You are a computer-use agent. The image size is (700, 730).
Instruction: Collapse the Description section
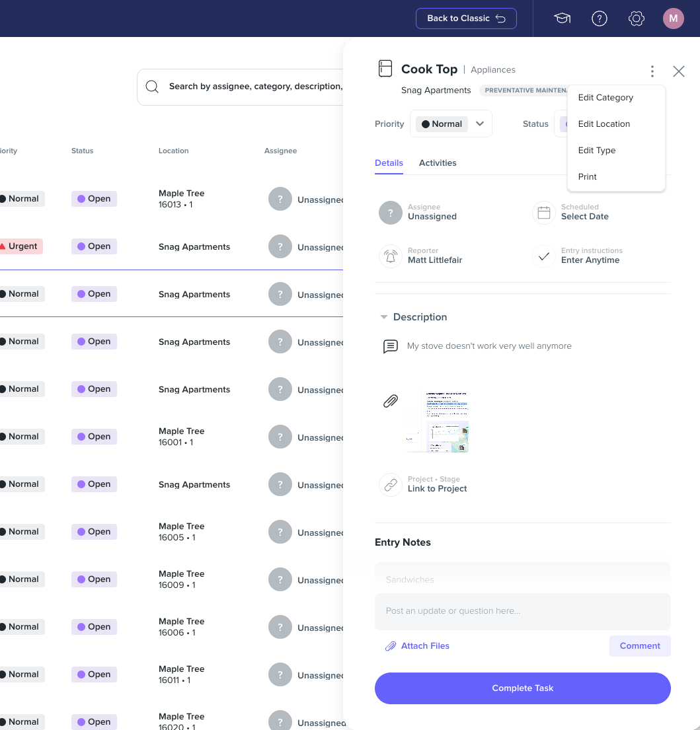384,317
